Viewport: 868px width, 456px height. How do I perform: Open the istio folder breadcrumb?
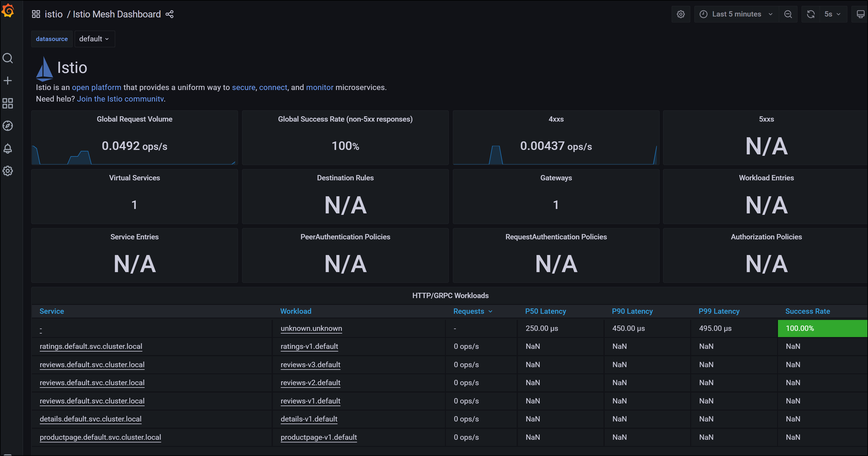point(53,14)
